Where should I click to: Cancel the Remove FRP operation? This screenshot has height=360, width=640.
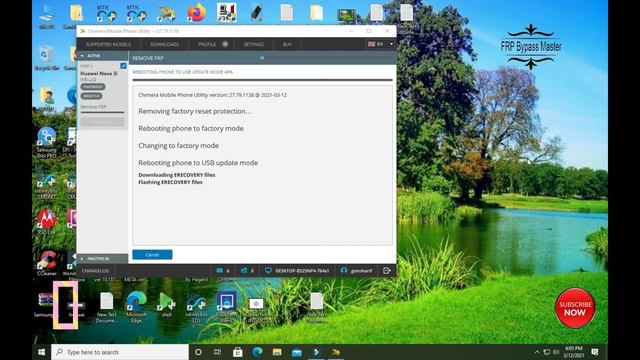click(x=152, y=255)
